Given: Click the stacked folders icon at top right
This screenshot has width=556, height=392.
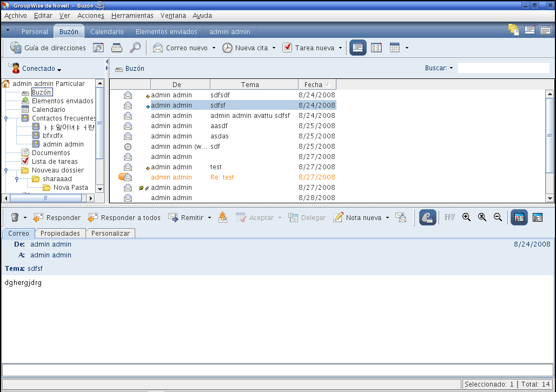Looking at the screenshot, I should point(513,29).
